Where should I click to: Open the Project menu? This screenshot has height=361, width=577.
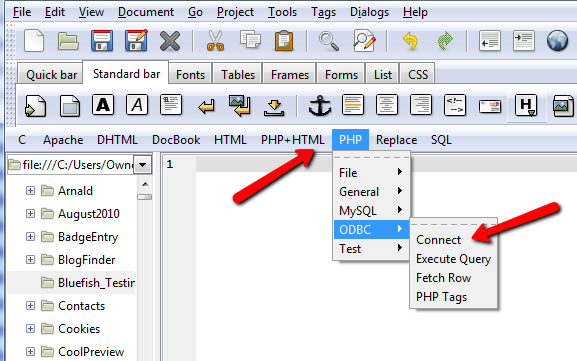[235, 12]
